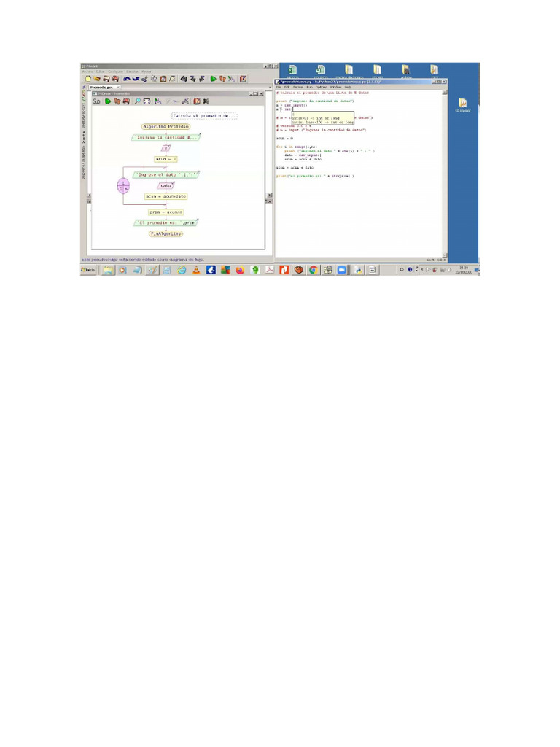560x747 pixels.
Task: Open the Run menu in Python IDLE window
Action: click(x=309, y=88)
